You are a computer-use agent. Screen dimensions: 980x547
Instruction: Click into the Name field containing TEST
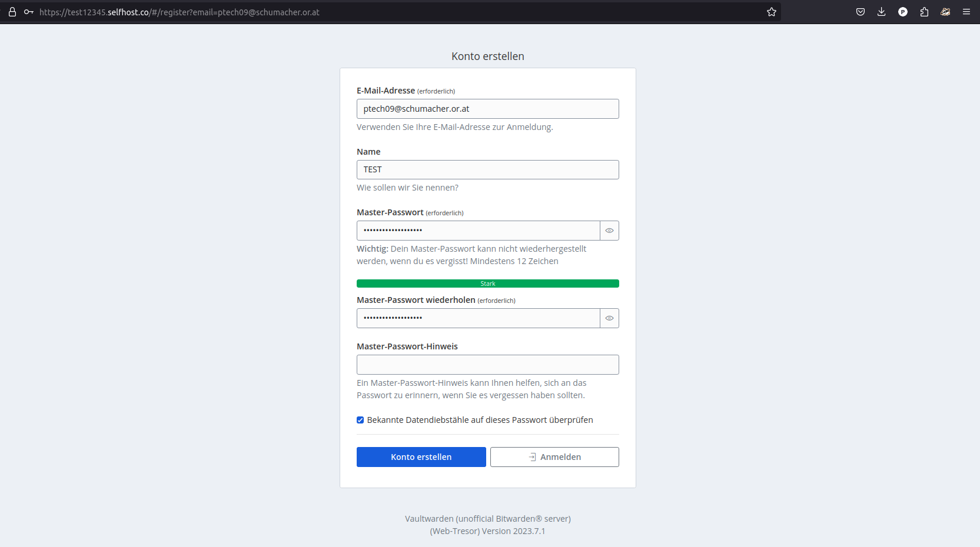pos(487,169)
